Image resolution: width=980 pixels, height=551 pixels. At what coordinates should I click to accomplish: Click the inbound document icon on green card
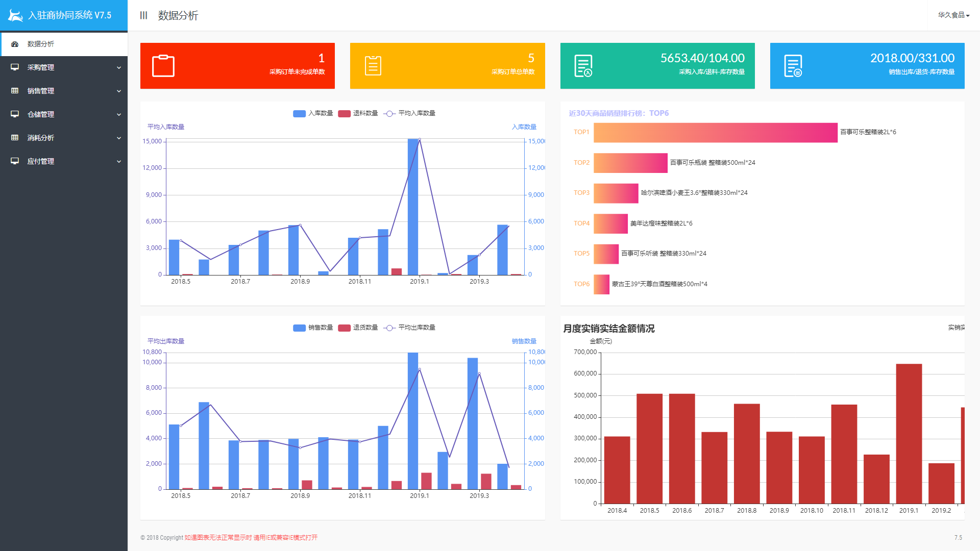pyautogui.click(x=583, y=66)
